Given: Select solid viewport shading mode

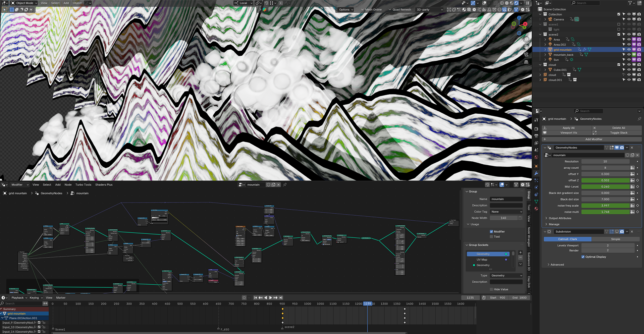Looking at the screenshot, I should (507, 3).
